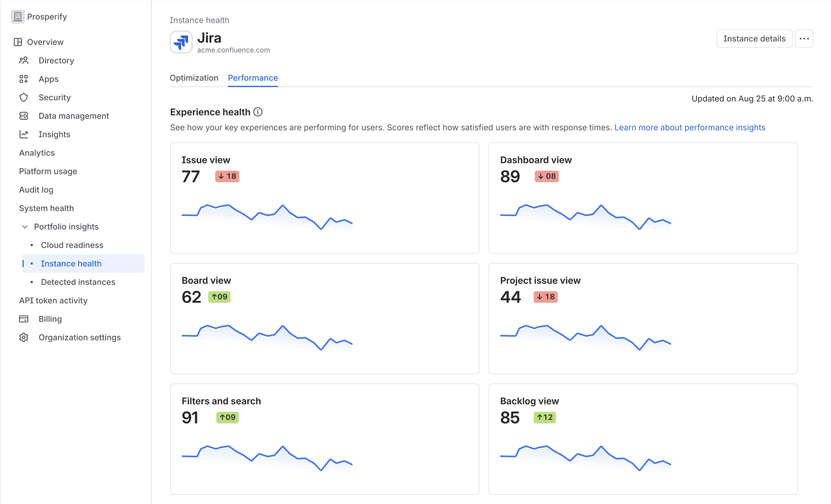The image size is (831, 504).
Task: Collapse the Portfolio insights section
Action: click(25, 227)
